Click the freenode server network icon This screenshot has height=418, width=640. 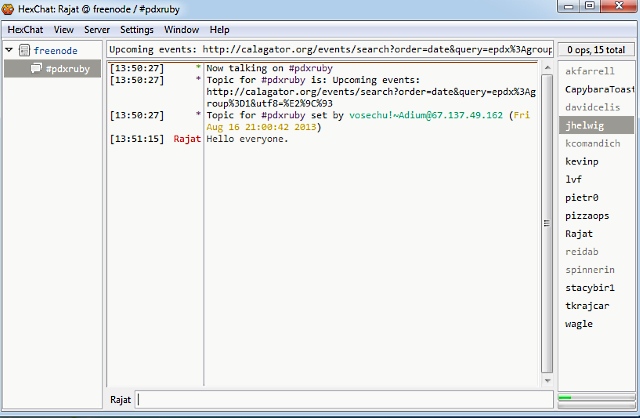(x=24, y=50)
